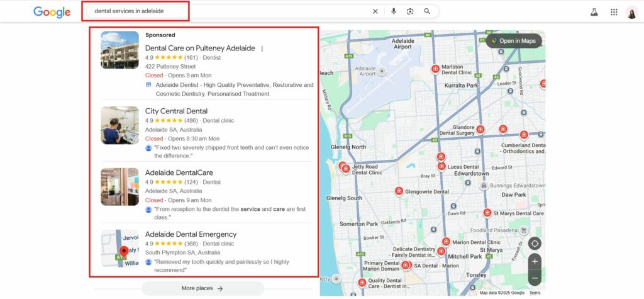Focus the search field with dental services query

pos(226,11)
